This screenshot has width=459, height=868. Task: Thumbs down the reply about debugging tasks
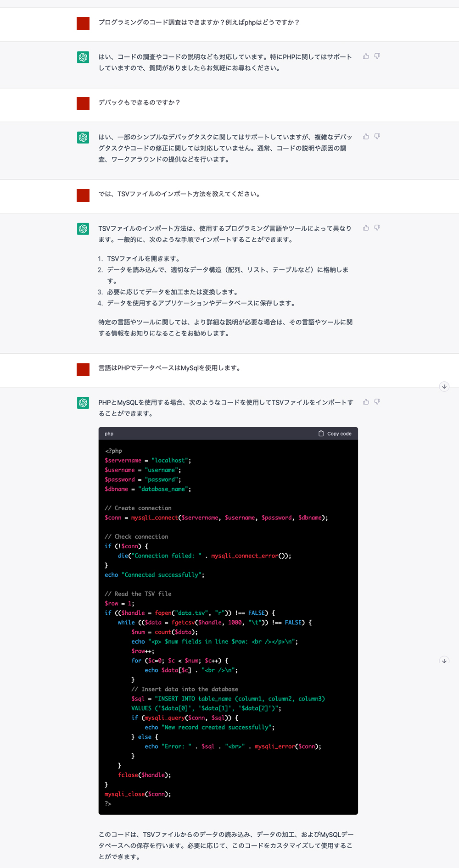click(377, 137)
